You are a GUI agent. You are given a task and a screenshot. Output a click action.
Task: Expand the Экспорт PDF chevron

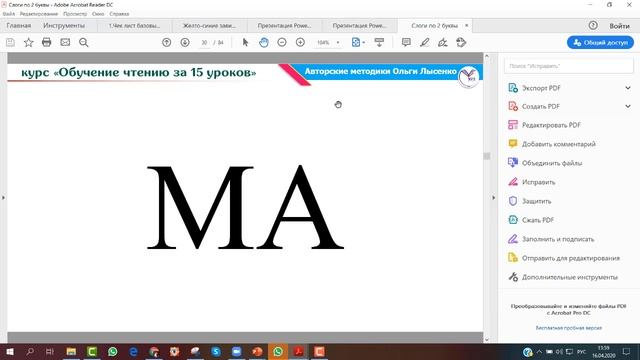[628, 88]
